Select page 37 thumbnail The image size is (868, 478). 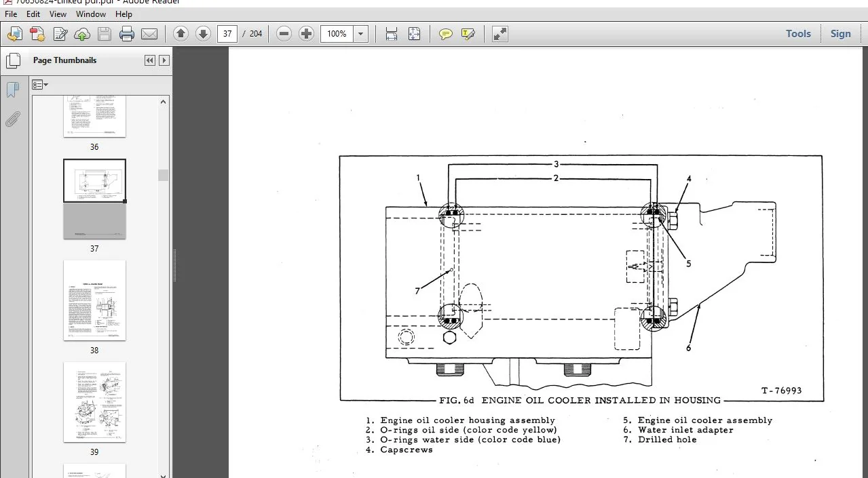[94, 199]
